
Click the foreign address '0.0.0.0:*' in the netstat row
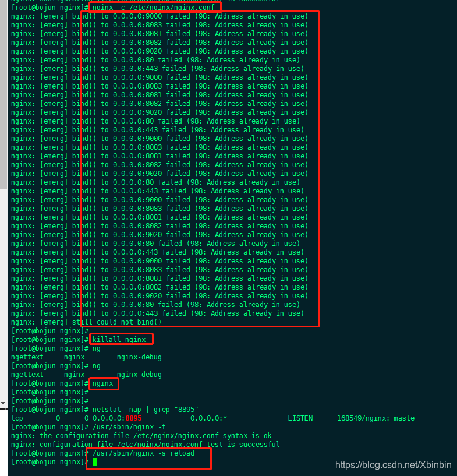point(208,418)
